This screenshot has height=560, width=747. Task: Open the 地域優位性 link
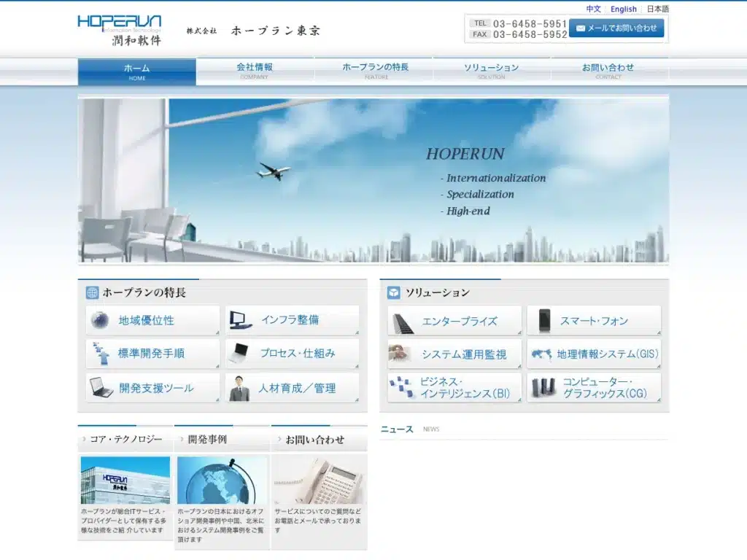pos(152,320)
